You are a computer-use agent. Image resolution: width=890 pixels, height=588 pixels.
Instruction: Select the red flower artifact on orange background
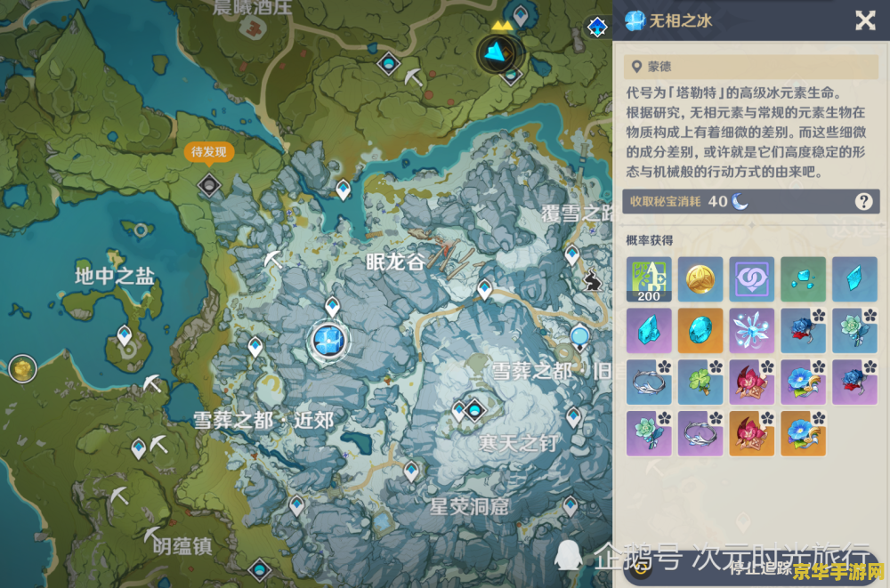(751, 433)
